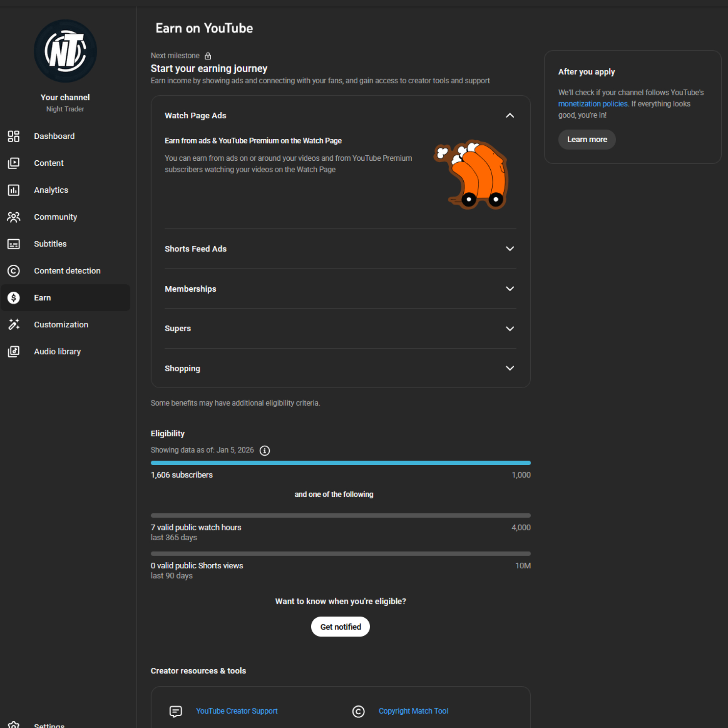The image size is (728, 728).
Task: Expand the Shopping section
Action: [510, 368]
